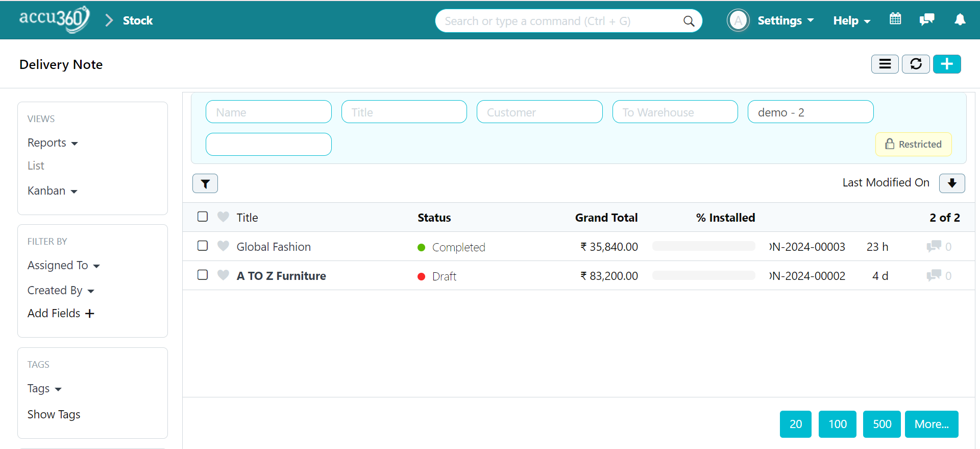
Task: Open the Global Fashion delivery note
Action: (274, 247)
